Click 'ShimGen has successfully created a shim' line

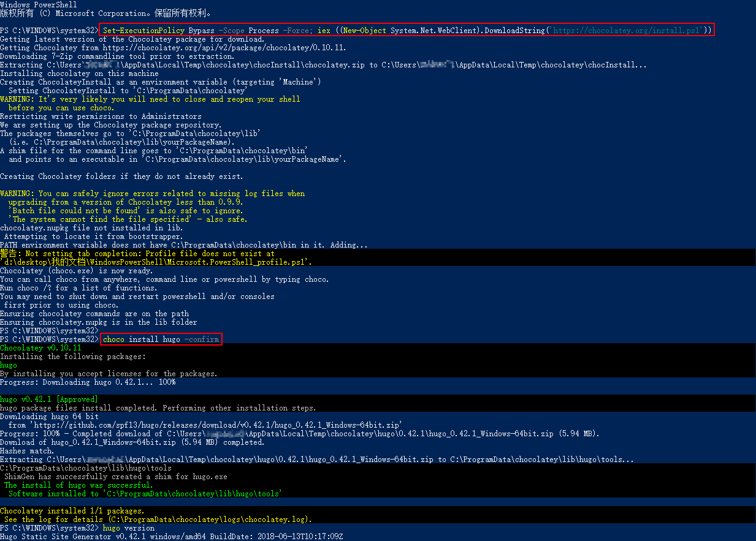click(115, 476)
